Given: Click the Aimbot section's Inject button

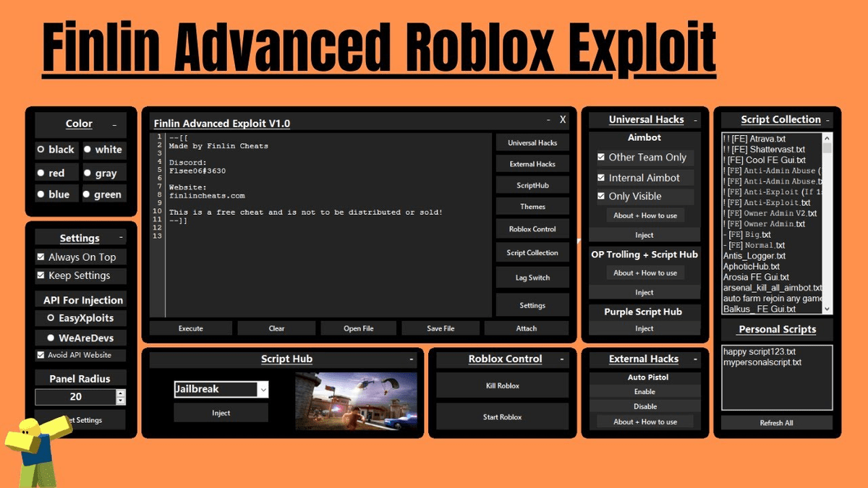Looking at the screenshot, I should 644,235.
